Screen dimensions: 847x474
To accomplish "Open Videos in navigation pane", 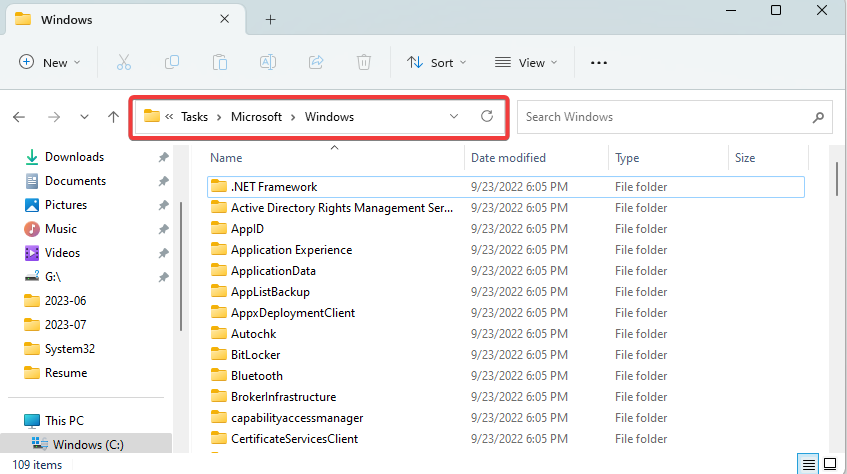I will (62, 252).
